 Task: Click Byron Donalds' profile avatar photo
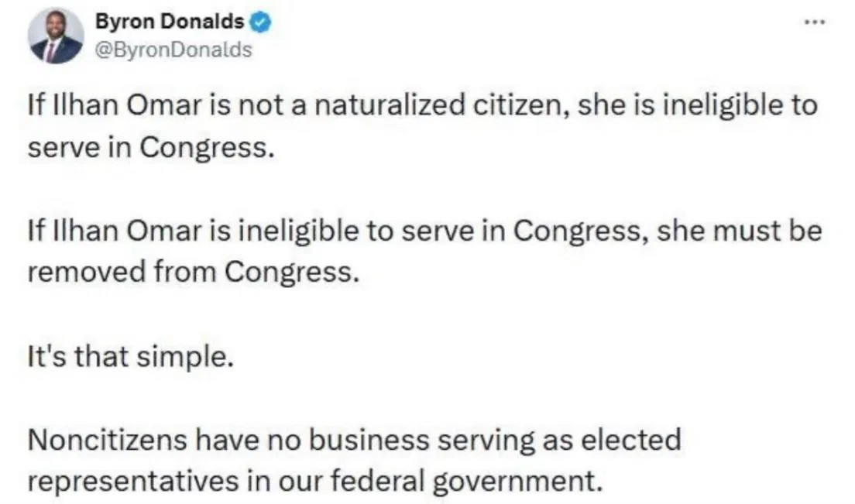[56, 36]
